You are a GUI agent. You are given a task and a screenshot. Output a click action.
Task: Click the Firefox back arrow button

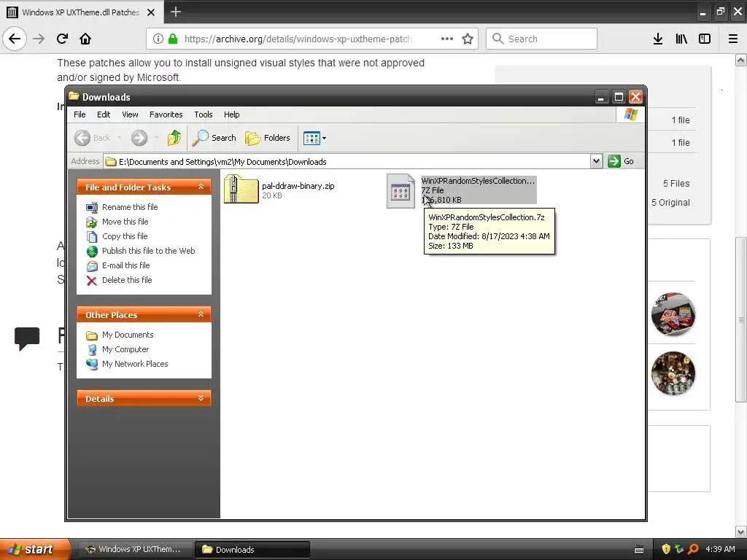pyautogui.click(x=15, y=39)
